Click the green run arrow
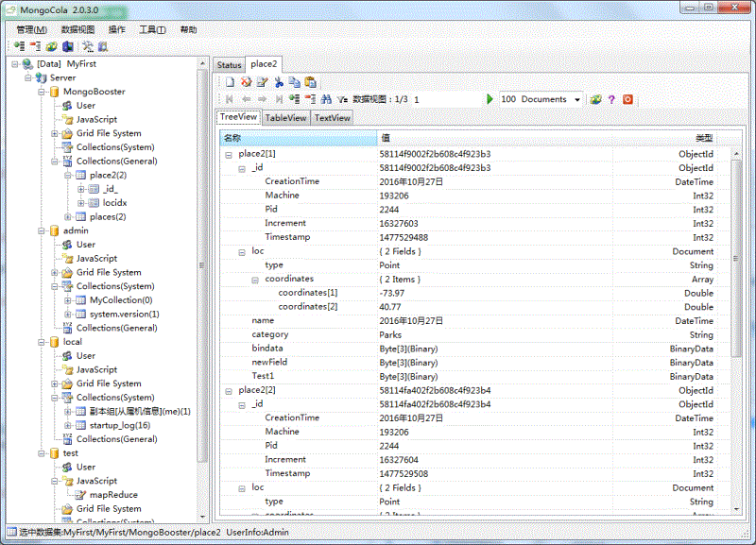The width and height of the screenshot is (756, 545). pyautogui.click(x=490, y=99)
